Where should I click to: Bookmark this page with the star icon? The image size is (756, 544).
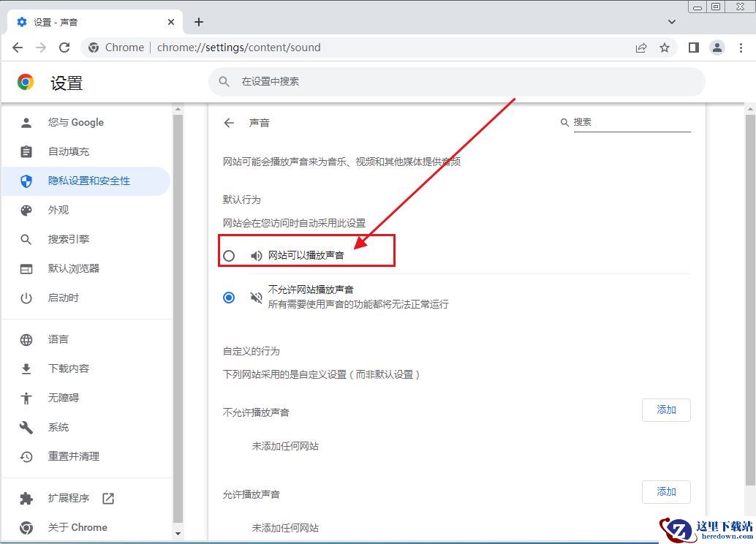665,48
